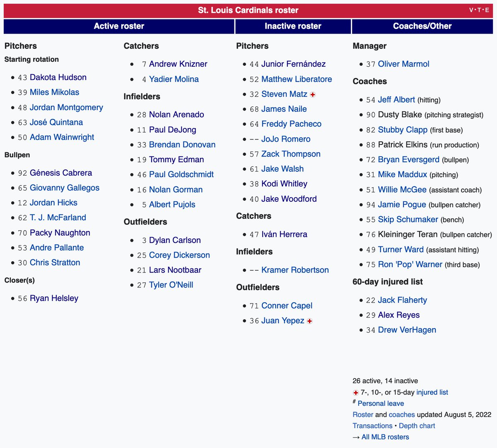Click Willie McGee link
This screenshot has height=448, width=497.
(402, 190)
